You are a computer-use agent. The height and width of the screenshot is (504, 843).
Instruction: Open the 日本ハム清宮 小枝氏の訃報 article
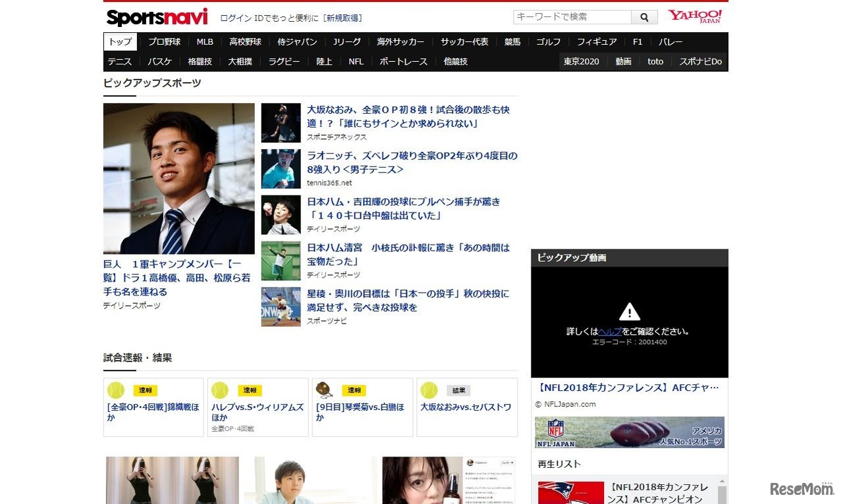408,255
